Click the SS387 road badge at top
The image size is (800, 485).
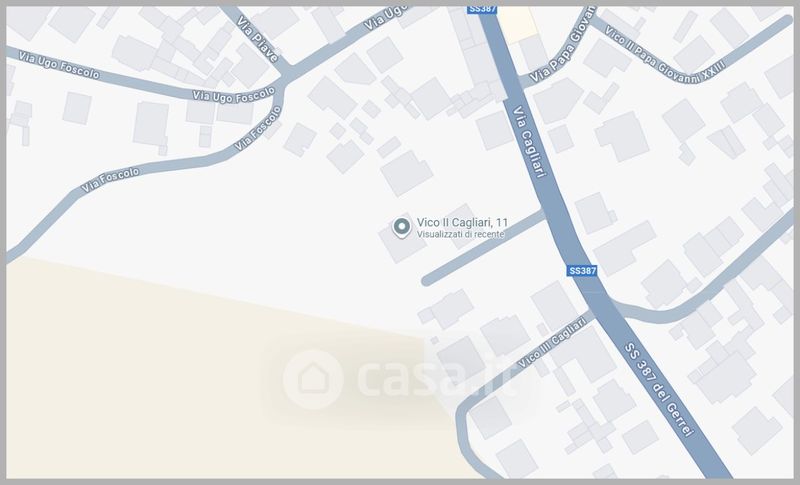pos(482,9)
